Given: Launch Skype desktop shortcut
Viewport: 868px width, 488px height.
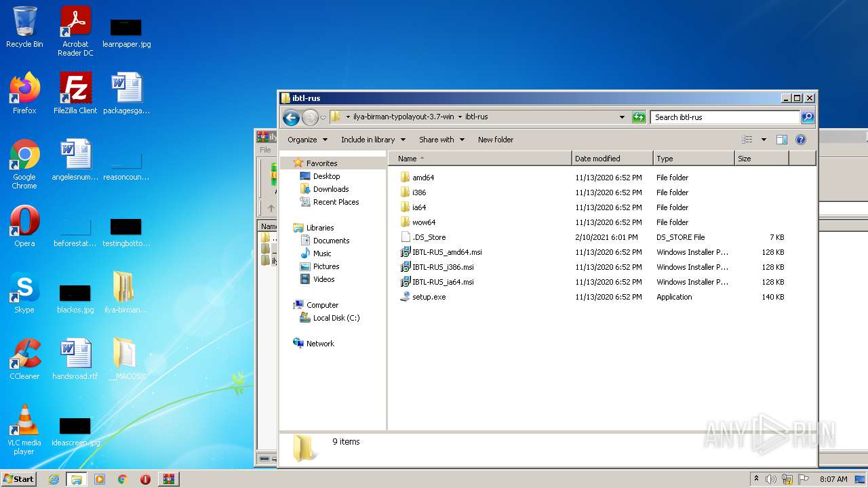Looking at the screenshot, I should click(24, 293).
